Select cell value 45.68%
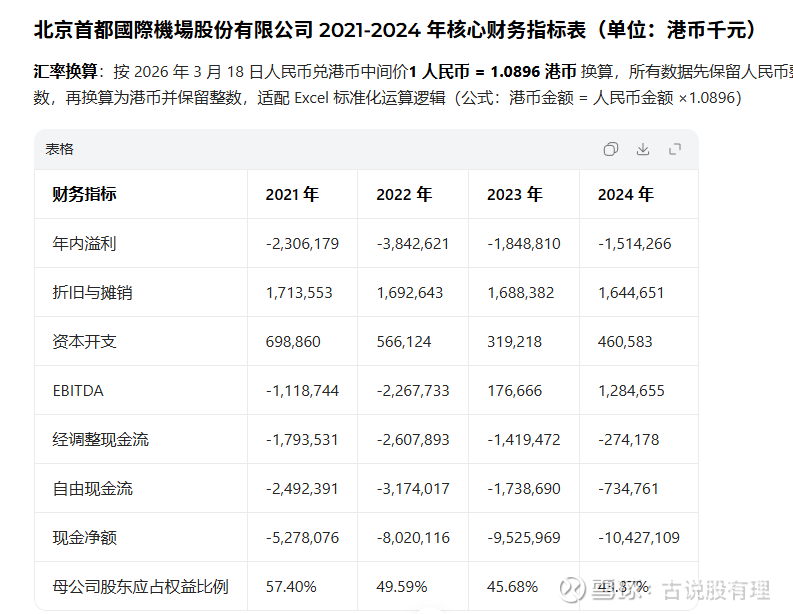793x614 pixels. [512, 587]
